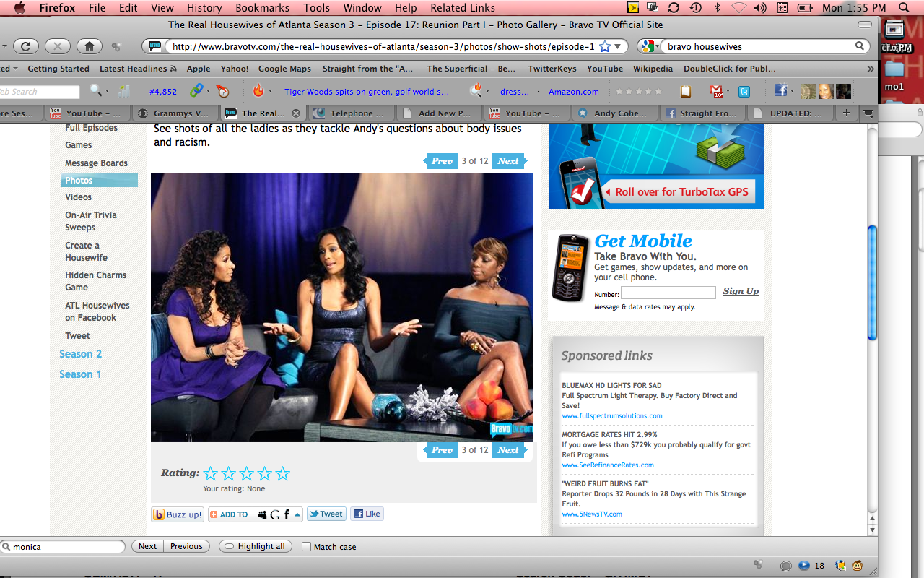This screenshot has width=924, height=578.
Task: Open the list all tabs dropdown
Action: [x=868, y=113]
